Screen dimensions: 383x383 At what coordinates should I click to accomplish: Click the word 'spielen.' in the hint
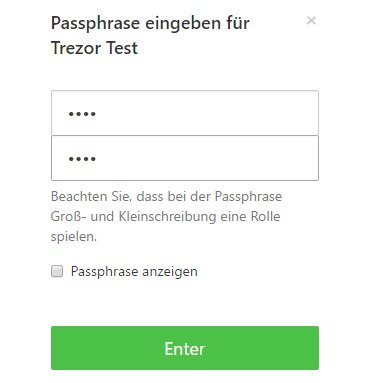point(74,237)
